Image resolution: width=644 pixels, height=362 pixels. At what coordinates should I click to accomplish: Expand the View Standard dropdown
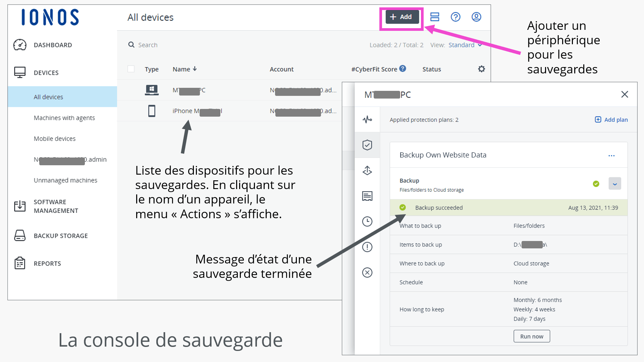pos(465,45)
